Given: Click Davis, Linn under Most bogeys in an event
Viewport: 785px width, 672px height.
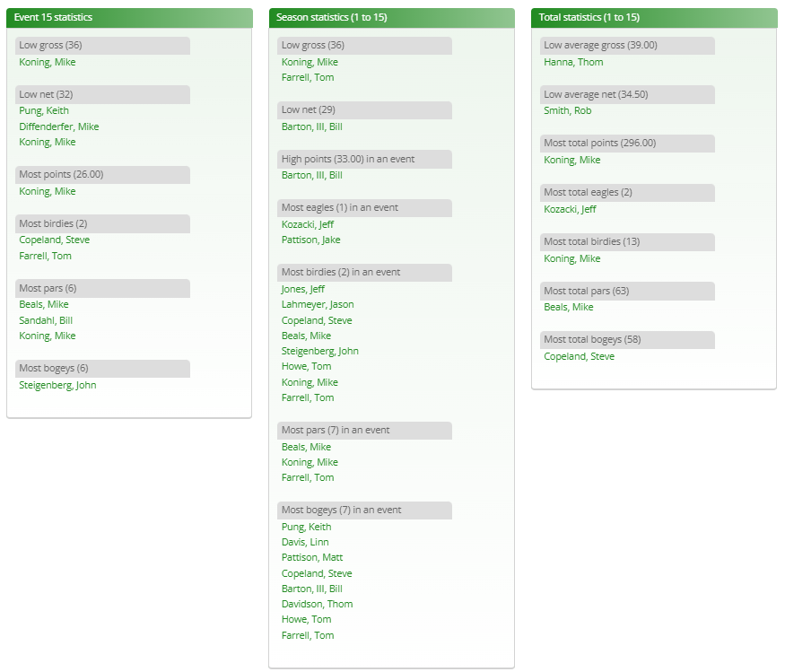Looking at the screenshot, I should point(305,542).
